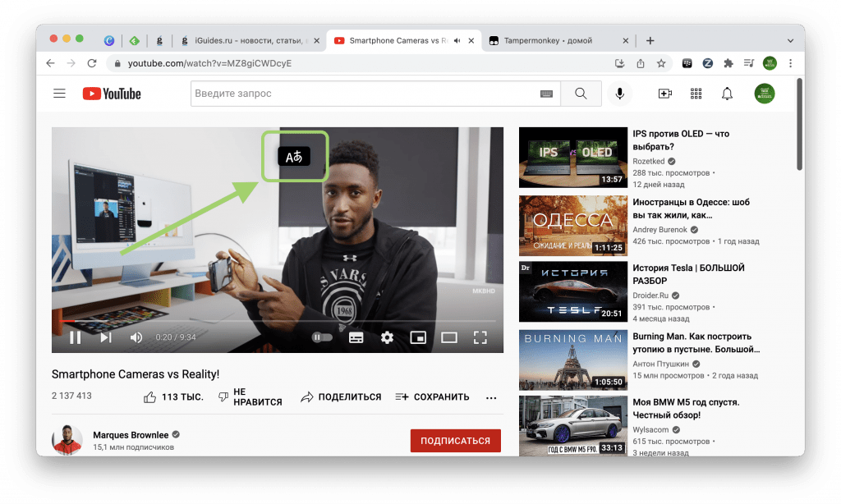Enter fullscreen mode
Viewport: 841px width, 504px height.
480,337
